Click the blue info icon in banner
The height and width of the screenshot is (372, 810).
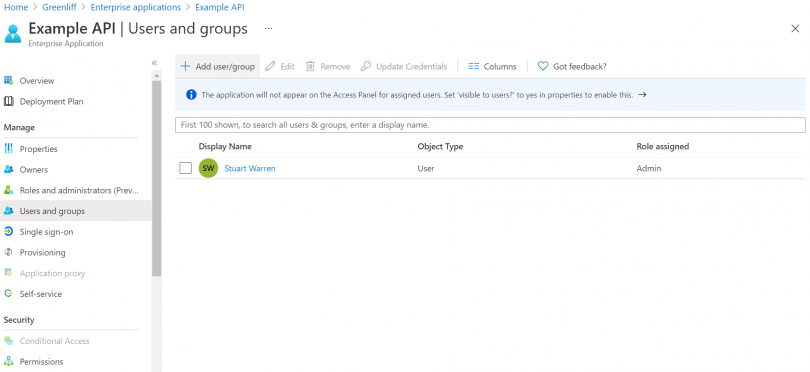pyautogui.click(x=191, y=95)
